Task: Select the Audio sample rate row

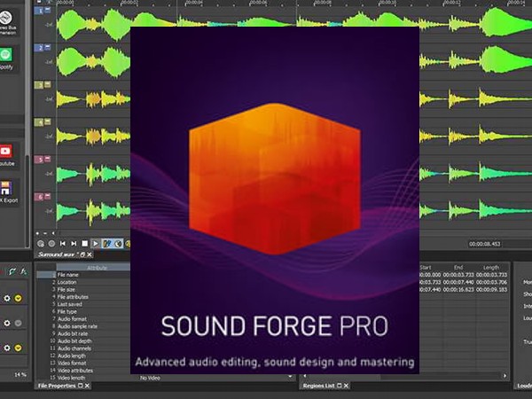Action: tap(83, 326)
